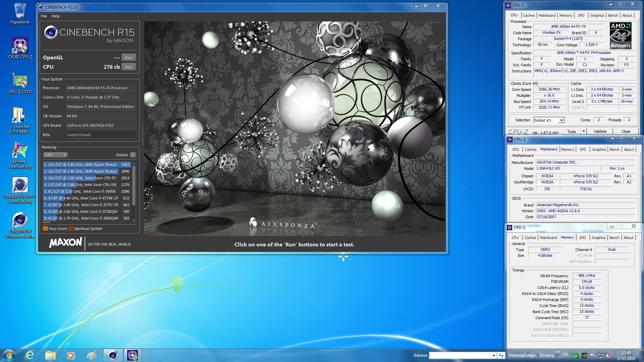Click the CPU-Z Validate button

[600, 131]
